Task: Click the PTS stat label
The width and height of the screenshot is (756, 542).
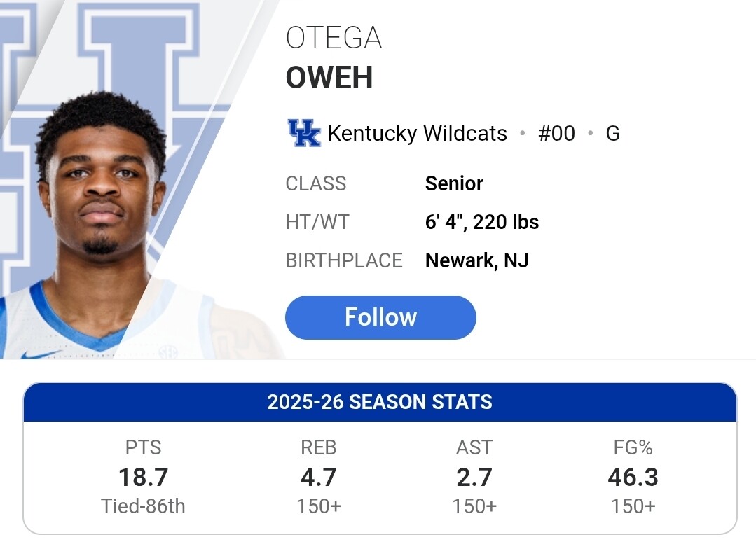Action: click(143, 447)
